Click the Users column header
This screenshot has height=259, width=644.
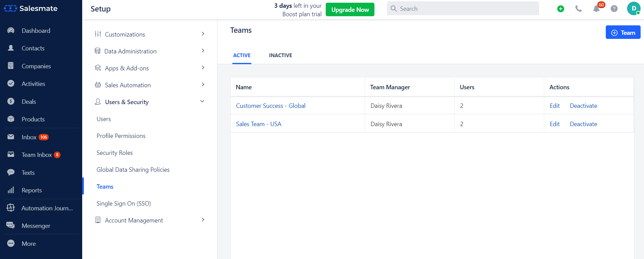point(467,87)
